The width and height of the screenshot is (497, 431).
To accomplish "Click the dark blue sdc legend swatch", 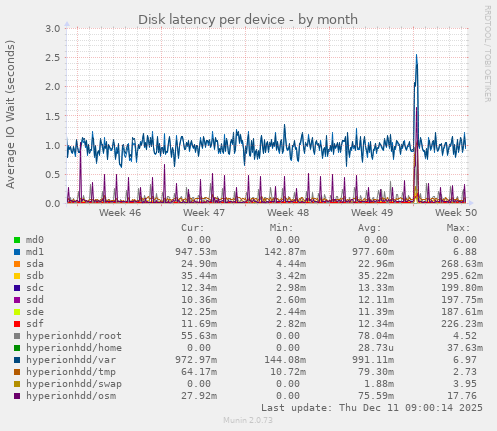I will point(17,288).
